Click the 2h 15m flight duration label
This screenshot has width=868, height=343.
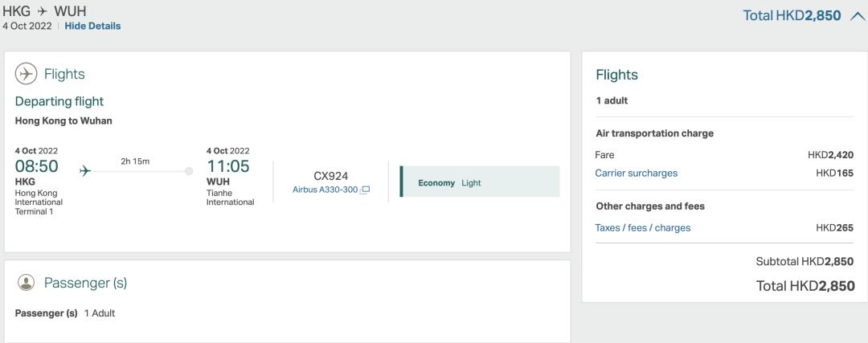[137, 161]
